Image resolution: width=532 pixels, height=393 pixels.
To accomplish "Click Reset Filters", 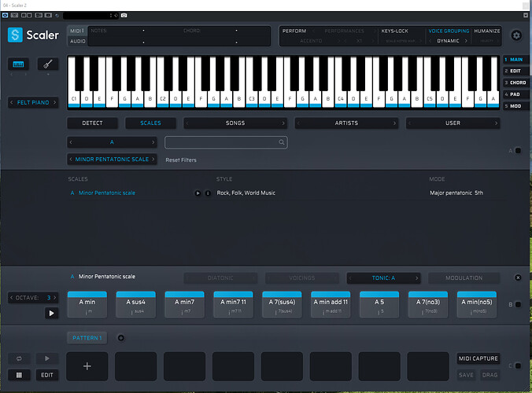I will pos(181,160).
